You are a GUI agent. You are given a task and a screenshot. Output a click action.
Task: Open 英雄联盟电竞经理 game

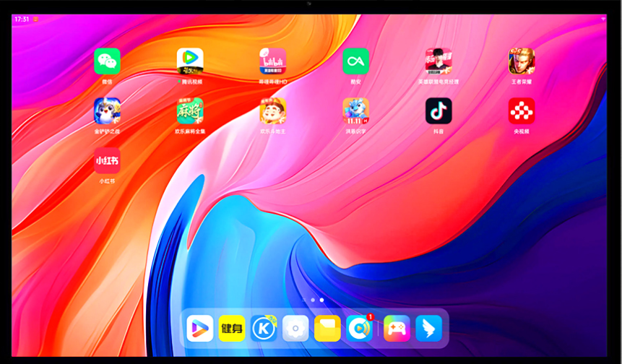tap(439, 62)
